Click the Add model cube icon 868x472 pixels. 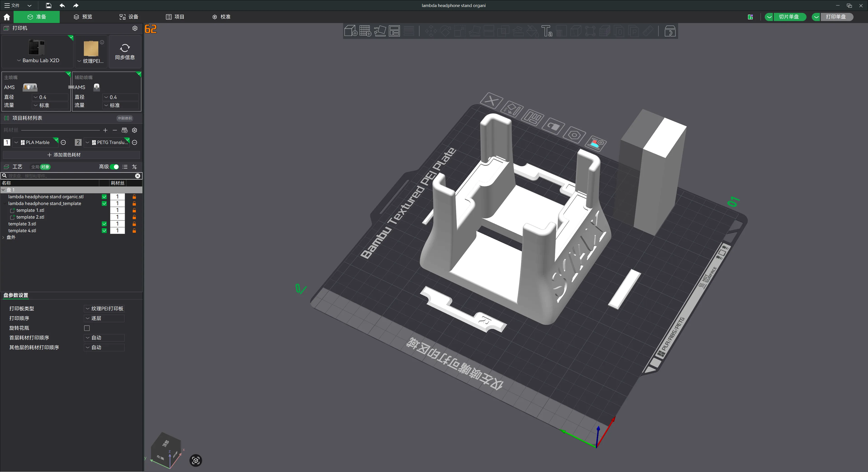coord(351,31)
